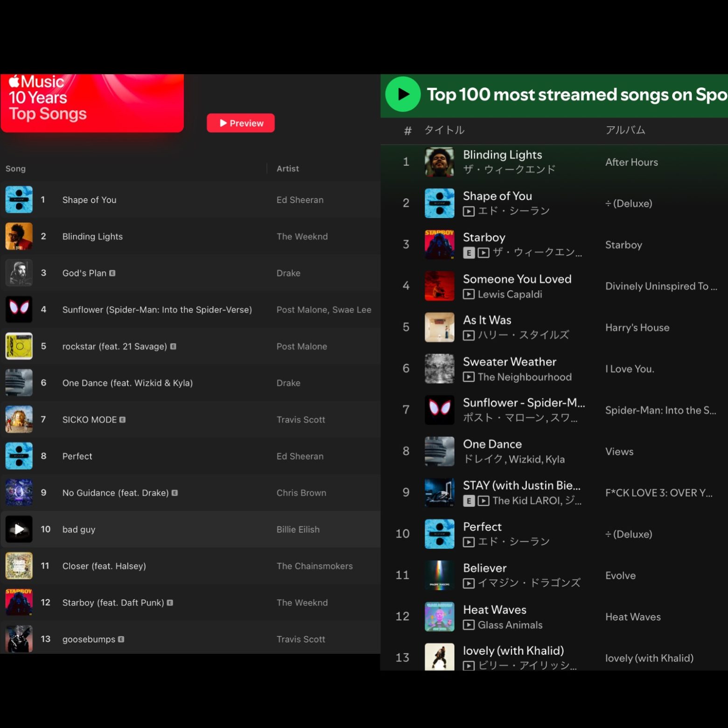Click the No Guidance album artwork
The image size is (728, 728).
[x=19, y=493]
